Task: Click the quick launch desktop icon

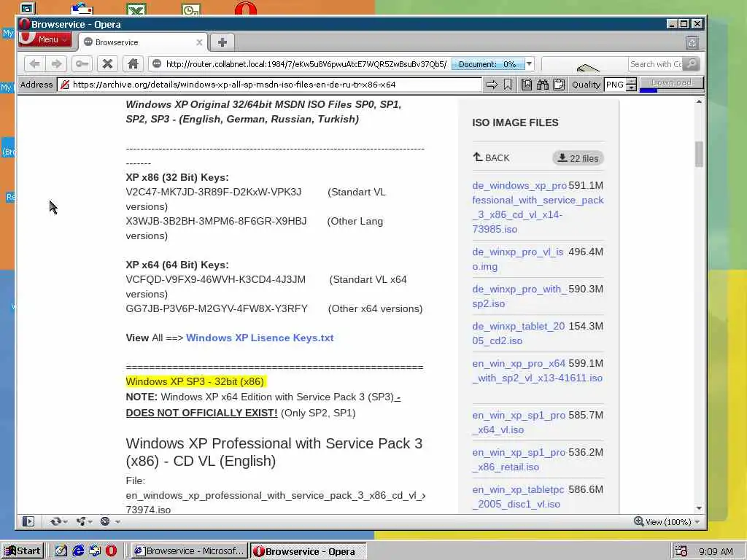Action: click(94, 551)
